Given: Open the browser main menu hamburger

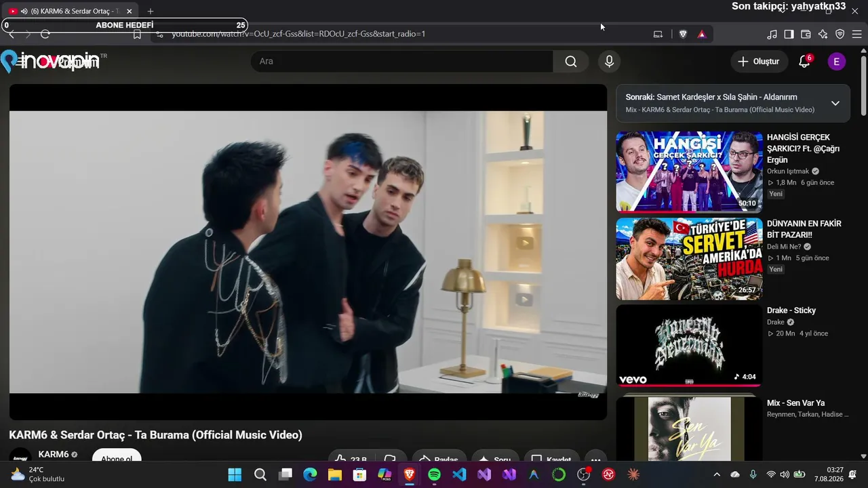Looking at the screenshot, I should point(856,34).
